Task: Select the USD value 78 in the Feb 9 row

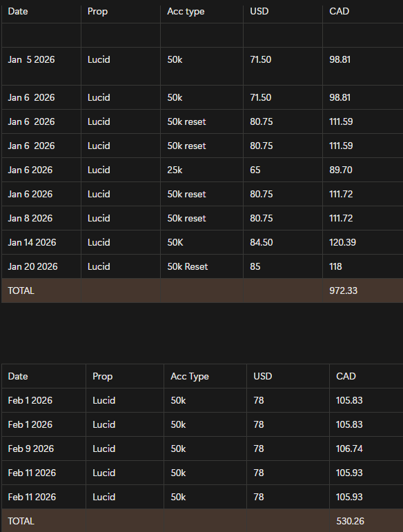Action: click(259, 449)
